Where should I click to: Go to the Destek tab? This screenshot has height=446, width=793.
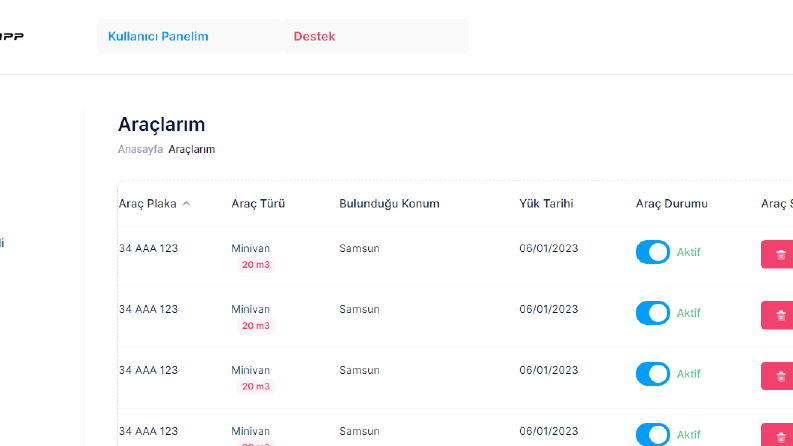[x=376, y=36]
